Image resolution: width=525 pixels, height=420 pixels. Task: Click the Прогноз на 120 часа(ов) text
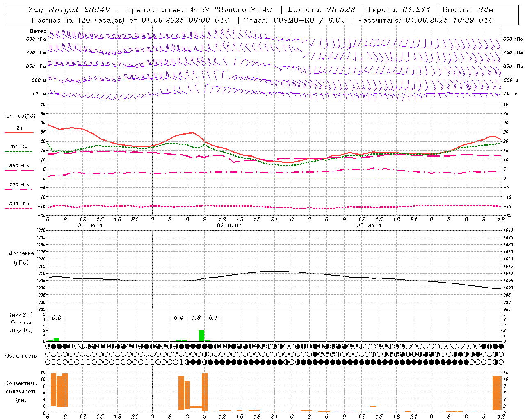click(79, 20)
